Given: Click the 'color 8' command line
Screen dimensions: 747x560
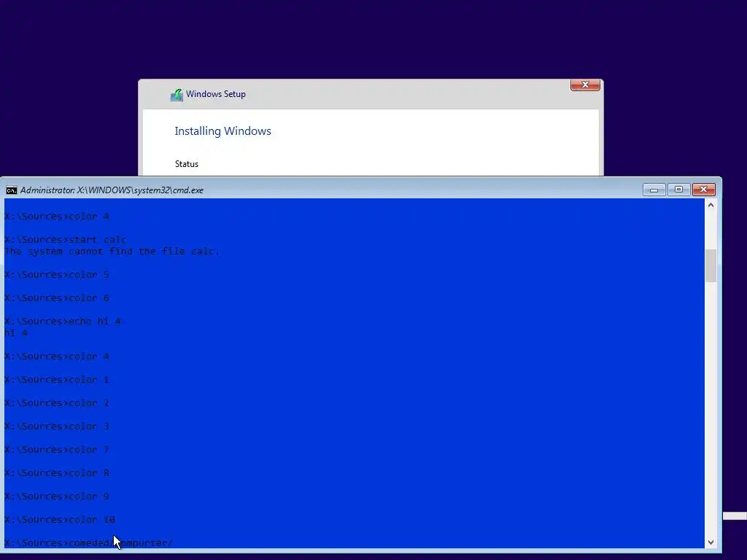Looking at the screenshot, I should click(x=57, y=472).
